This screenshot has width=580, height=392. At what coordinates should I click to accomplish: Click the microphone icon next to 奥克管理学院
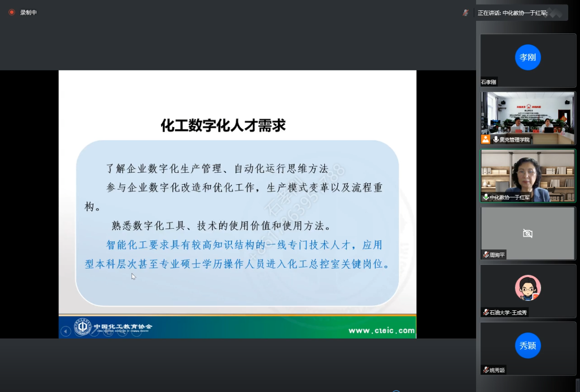pyautogui.click(x=495, y=139)
